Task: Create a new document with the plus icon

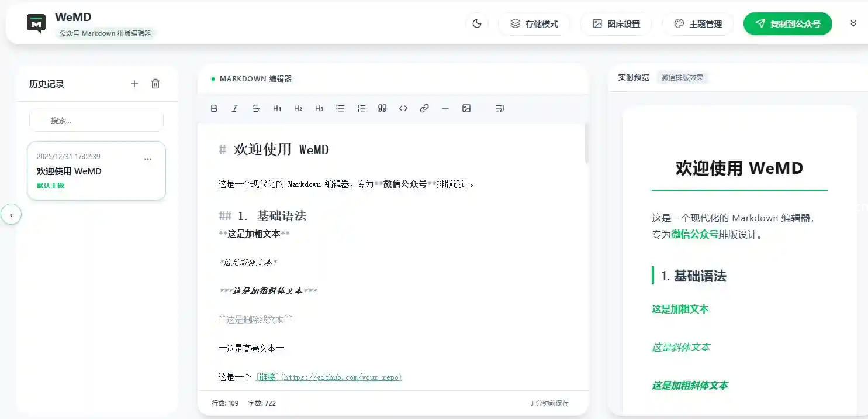Action: click(x=134, y=84)
